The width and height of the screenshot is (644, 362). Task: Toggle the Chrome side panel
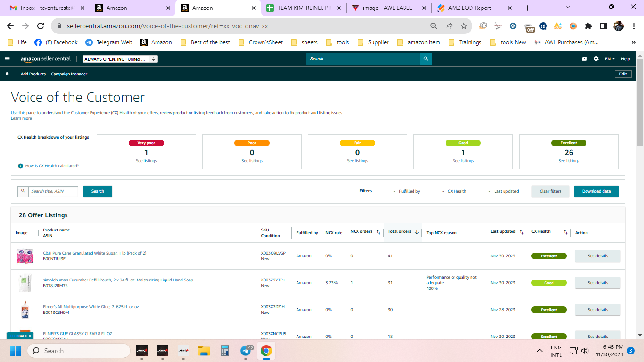point(603,26)
